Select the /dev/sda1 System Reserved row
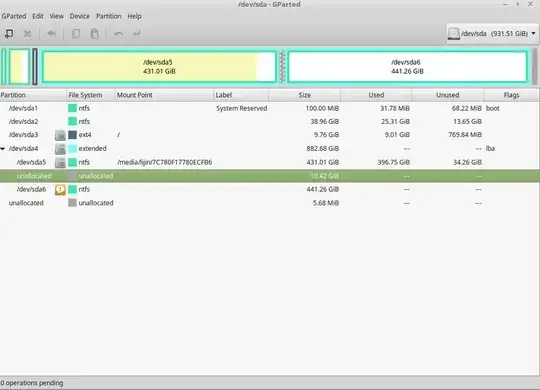Image resolution: width=540 pixels, height=390 pixels. tap(270, 108)
